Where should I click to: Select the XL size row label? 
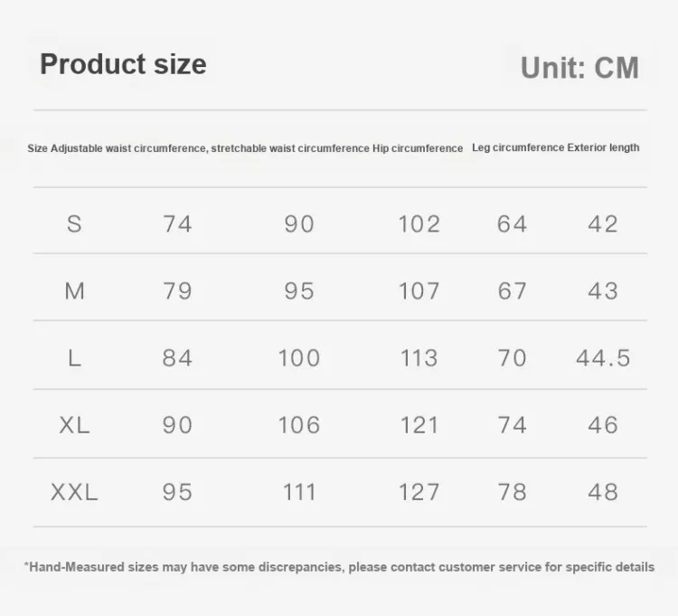click(74, 425)
